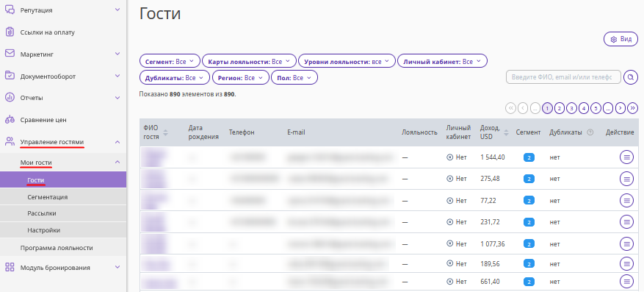Sort by Доход, USD column arrows
The width and height of the screenshot is (644, 292).
[507, 132]
